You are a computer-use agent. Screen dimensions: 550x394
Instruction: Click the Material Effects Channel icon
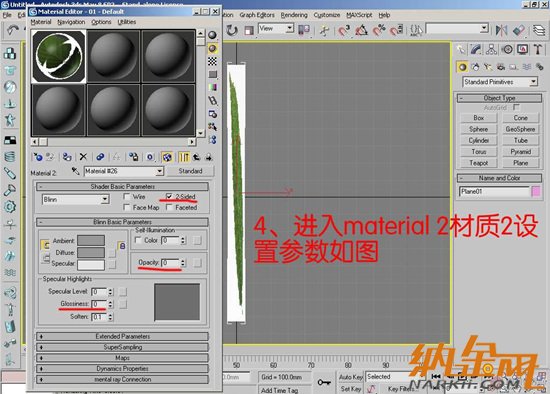(150, 157)
